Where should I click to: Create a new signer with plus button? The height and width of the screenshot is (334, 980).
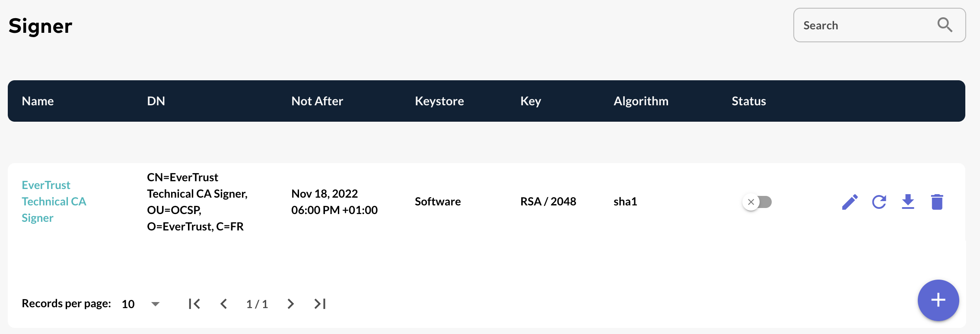pos(938,299)
